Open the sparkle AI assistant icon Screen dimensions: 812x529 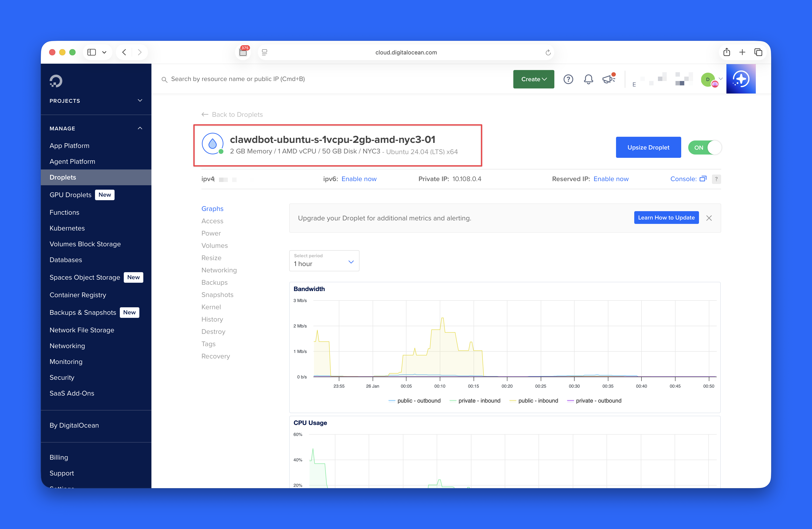pos(741,79)
